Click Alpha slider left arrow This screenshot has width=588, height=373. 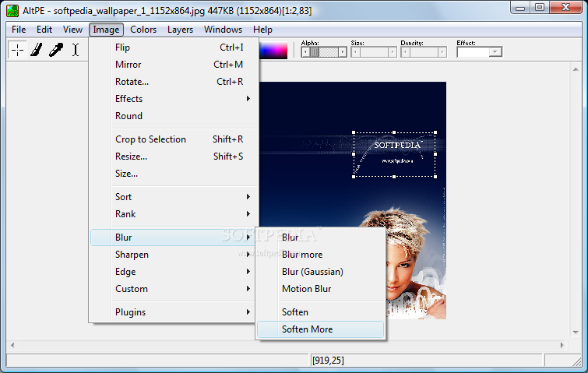coord(305,51)
